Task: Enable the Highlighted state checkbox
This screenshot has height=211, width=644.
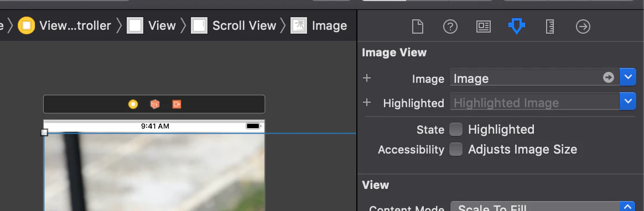Action: (456, 129)
